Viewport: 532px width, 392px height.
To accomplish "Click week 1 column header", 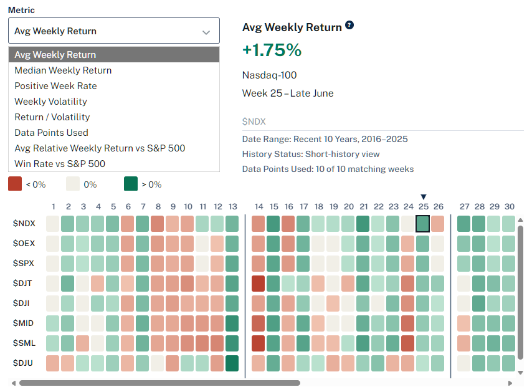I will point(54,207).
